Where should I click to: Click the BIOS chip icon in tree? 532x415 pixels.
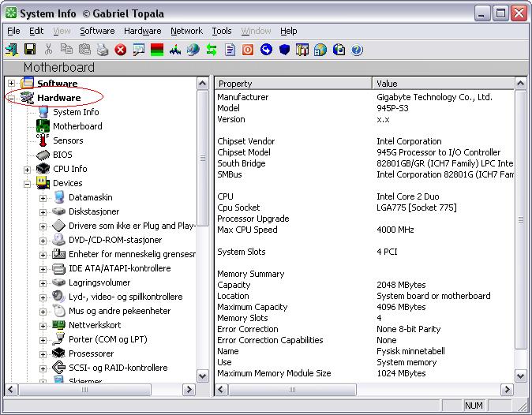click(43, 155)
